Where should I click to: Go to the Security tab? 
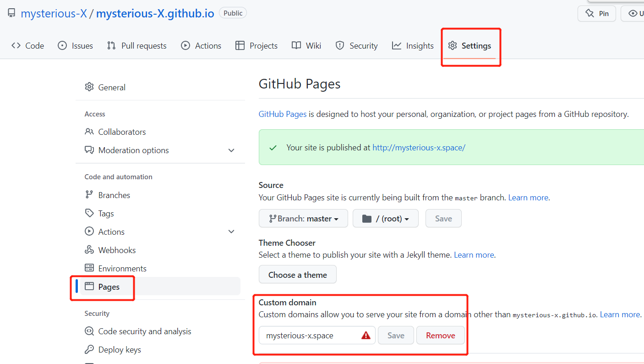tap(356, 46)
